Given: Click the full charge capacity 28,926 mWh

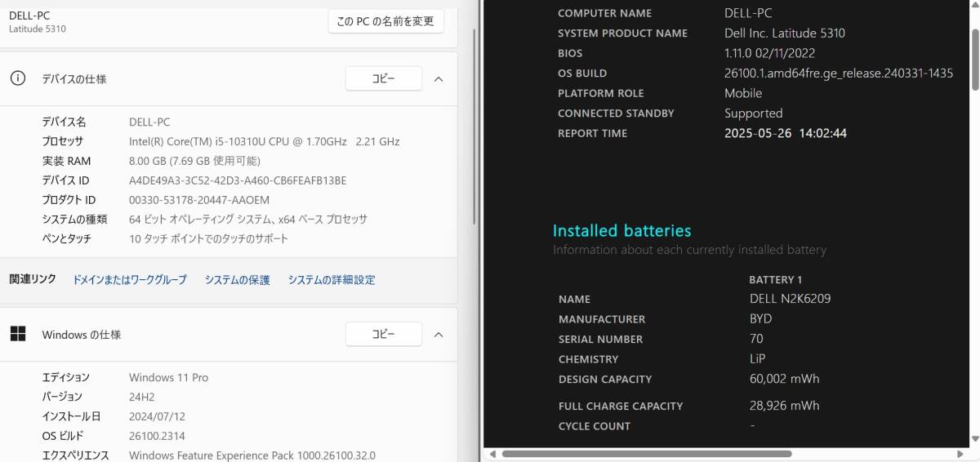Looking at the screenshot, I should [x=784, y=406].
